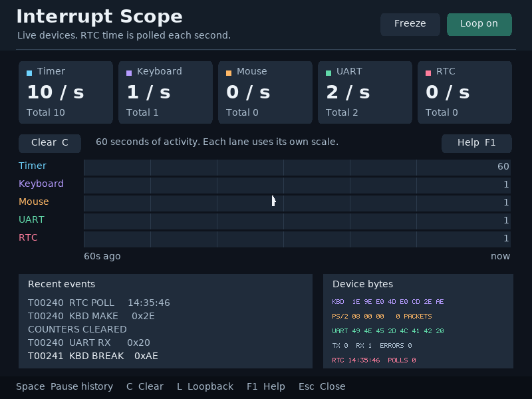This screenshot has height=399, width=532.
Task: Select the COUNTERS CLEARED event row
Action: (x=77, y=329)
